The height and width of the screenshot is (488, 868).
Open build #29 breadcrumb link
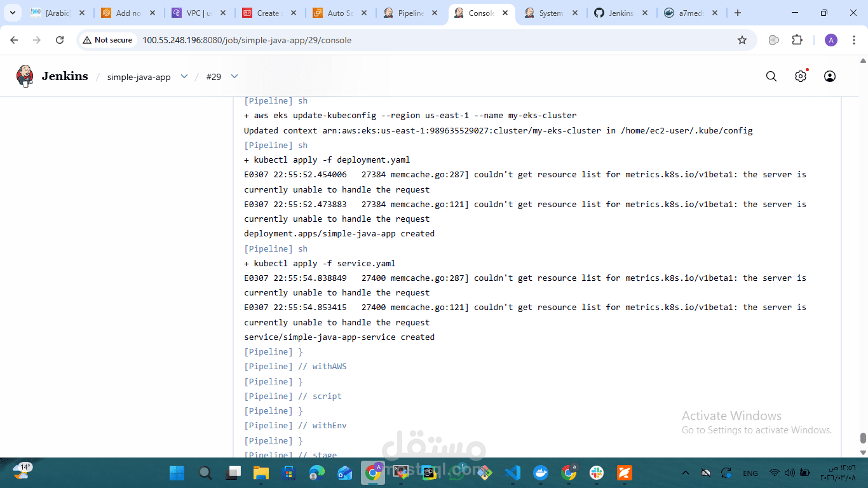214,77
